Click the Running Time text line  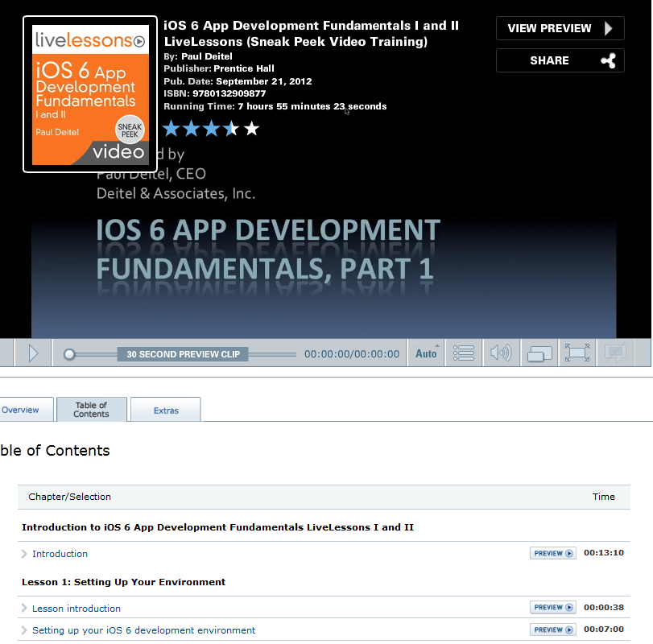275,106
